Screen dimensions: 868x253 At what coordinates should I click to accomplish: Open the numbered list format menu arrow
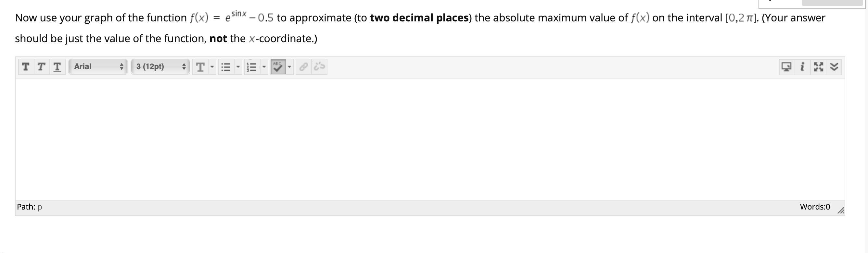point(264,66)
